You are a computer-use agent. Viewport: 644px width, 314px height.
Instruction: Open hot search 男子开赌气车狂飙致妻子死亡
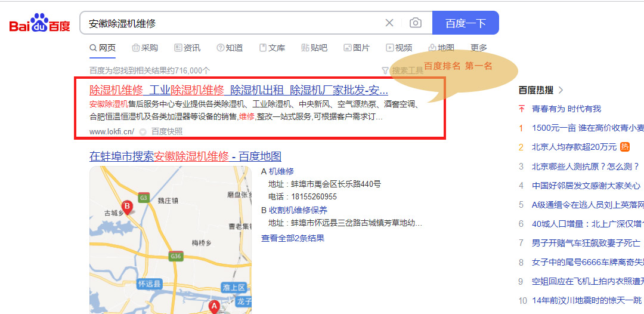click(x=586, y=242)
